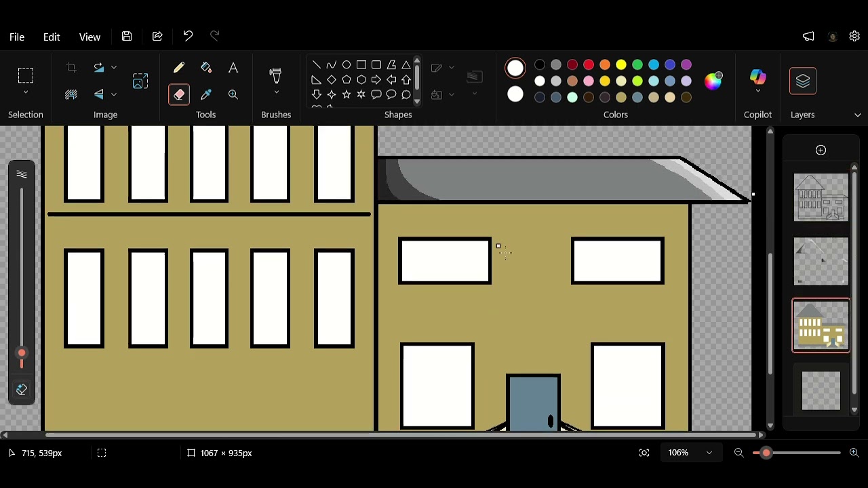Toggle the Layers panel button
The width and height of the screenshot is (868, 488).
(x=803, y=81)
